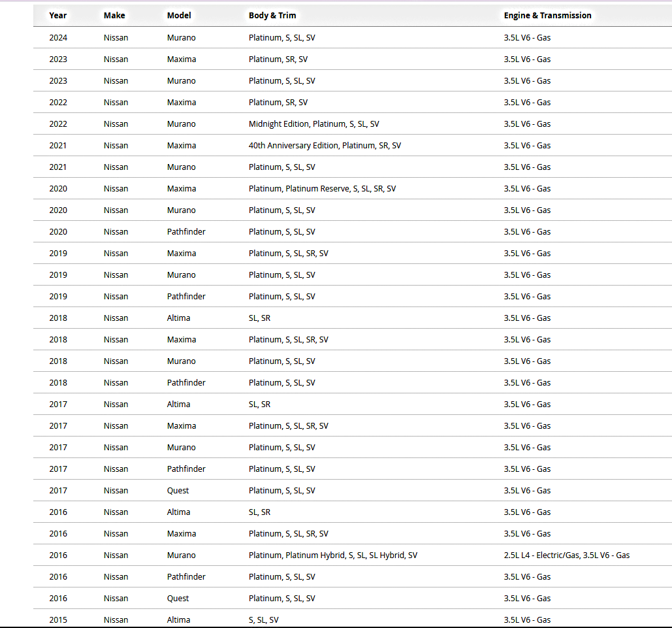Click 'SL, SR' trim for the 2017 Altima

260,404
